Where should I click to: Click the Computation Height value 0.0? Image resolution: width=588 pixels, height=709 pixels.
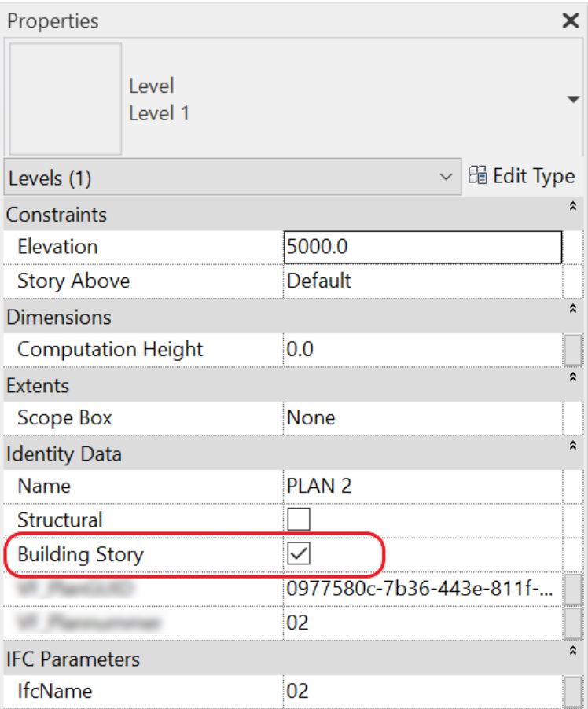pyautogui.click(x=423, y=350)
